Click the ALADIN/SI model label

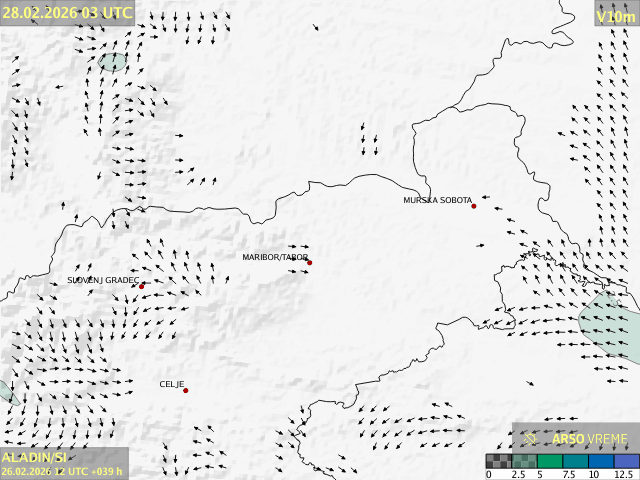(x=35, y=457)
